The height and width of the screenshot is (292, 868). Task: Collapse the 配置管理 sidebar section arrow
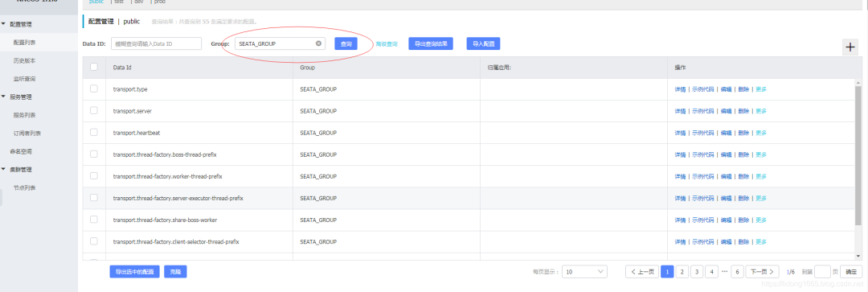click(x=3, y=24)
